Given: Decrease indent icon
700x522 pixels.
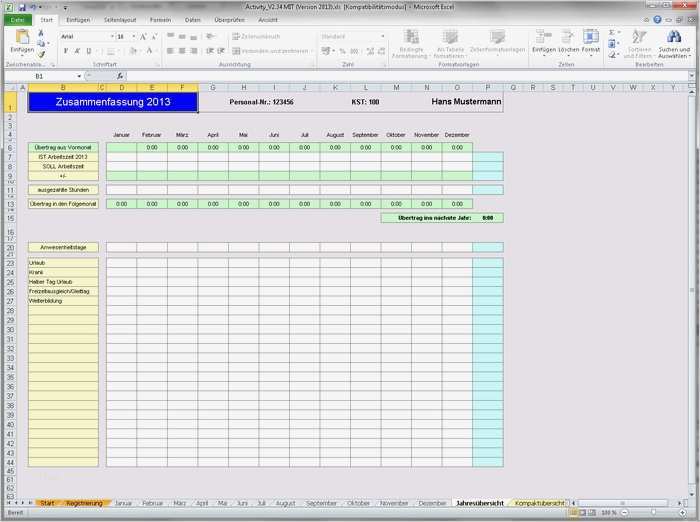Looking at the screenshot, I should pos(209,51).
